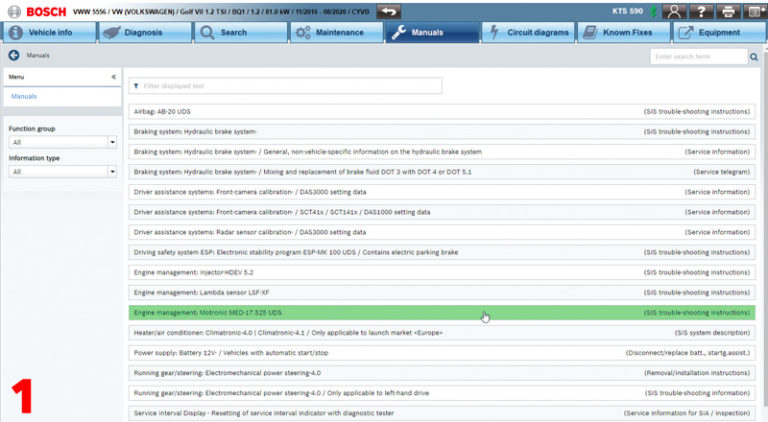This screenshot has width=768, height=422.
Task: Switch to the Diagnosis tab
Action: point(141,32)
